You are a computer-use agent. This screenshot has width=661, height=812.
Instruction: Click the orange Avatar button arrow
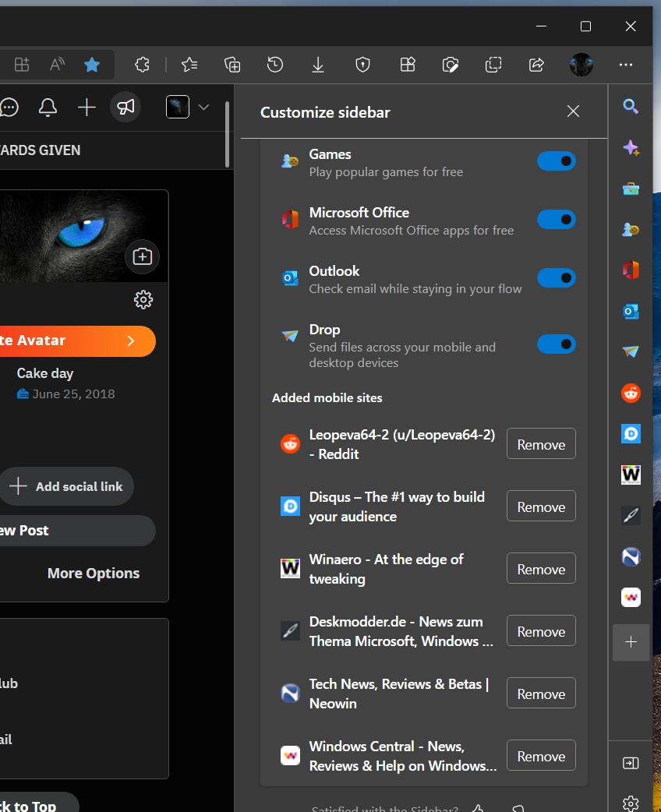pyautogui.click(x=131, y=341)
